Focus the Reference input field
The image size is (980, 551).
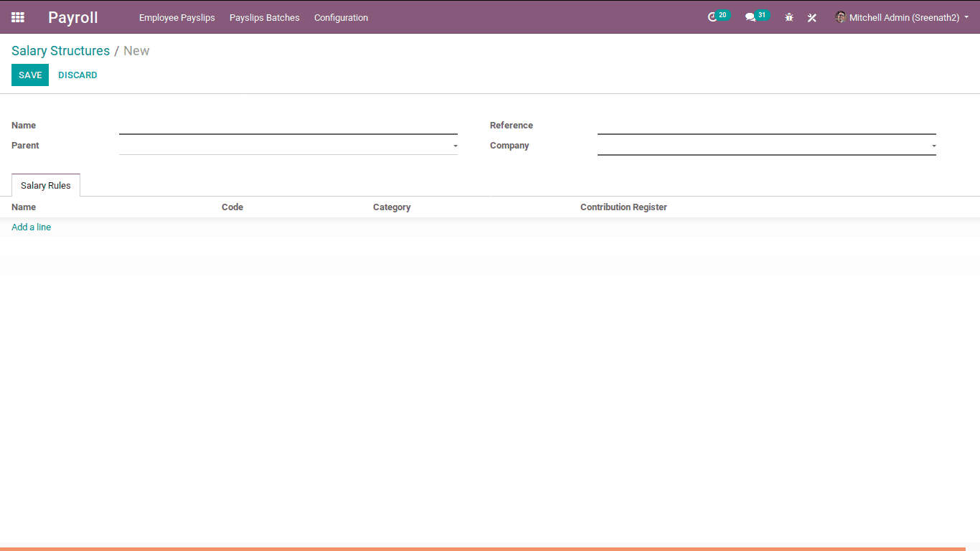coord(767,126)
